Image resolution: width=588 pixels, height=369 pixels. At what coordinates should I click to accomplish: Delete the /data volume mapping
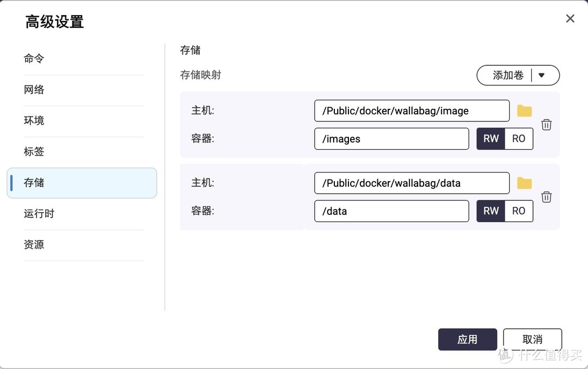(547, 197)
